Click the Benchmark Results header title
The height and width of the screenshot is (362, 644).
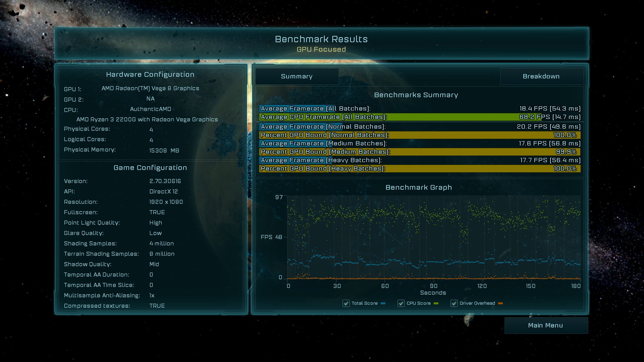(x=321, y=39)
